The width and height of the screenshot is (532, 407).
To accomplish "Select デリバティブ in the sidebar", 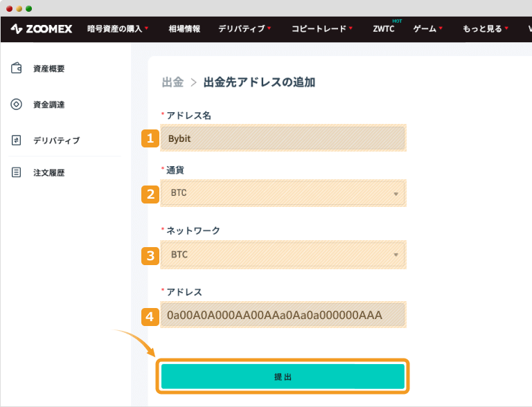I will 56,141.
